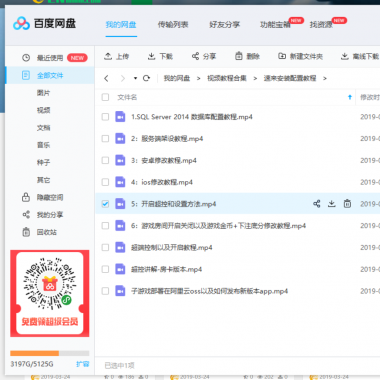Click video icon of 1.SQL Server 2014 file

120,117
